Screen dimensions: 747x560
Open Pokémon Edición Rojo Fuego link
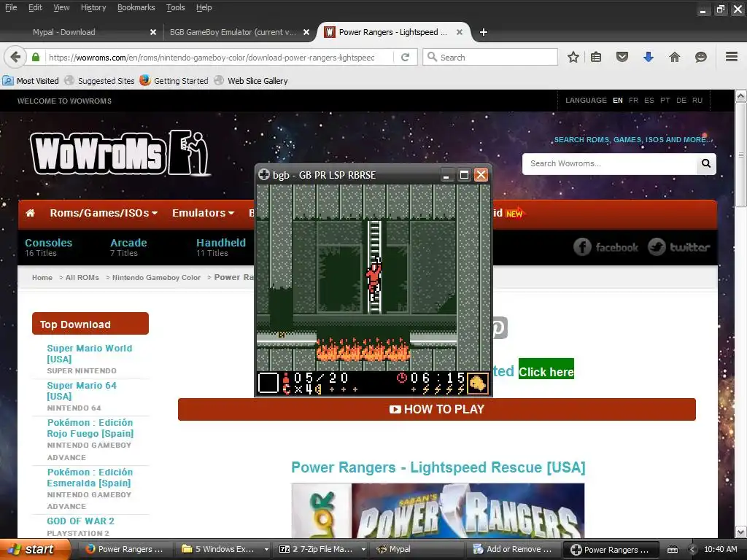(x=90, y=428)
